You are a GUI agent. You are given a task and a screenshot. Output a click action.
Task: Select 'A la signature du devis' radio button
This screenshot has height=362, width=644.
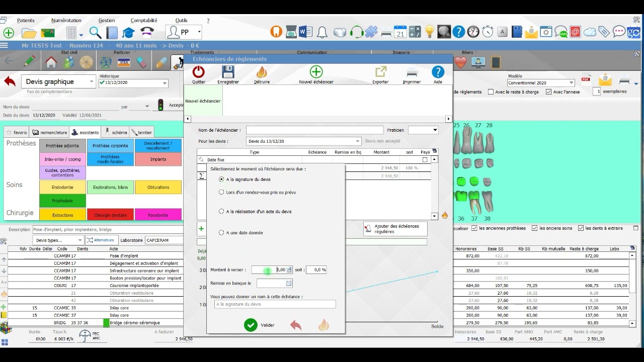click(x=221, y=179)
